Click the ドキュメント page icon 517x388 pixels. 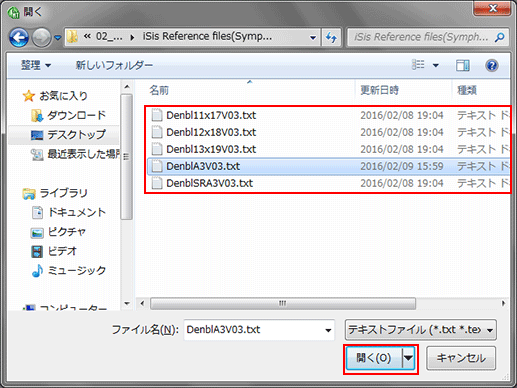coord(37,212)
